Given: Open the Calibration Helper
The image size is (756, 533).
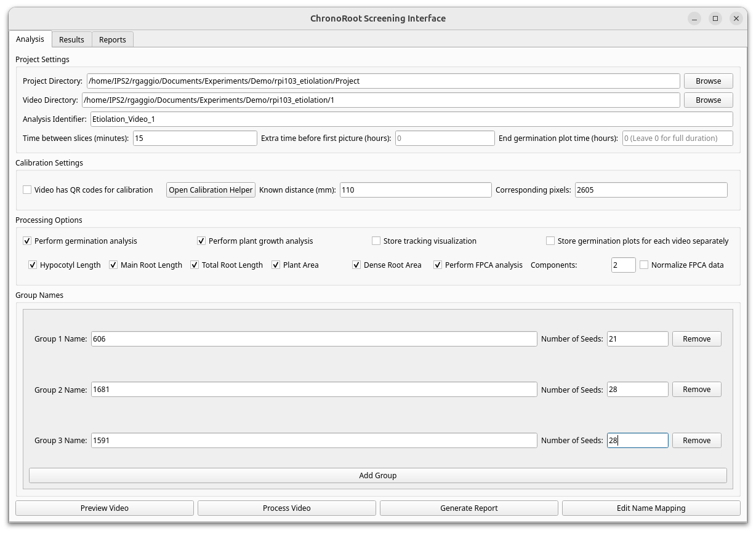Looking at the screenshot, I should coord(211,190).
